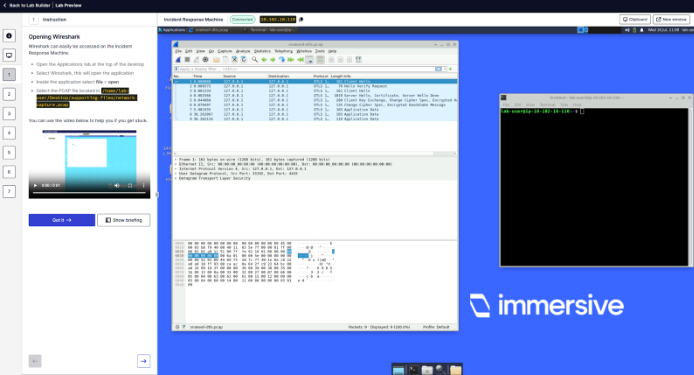Go forward with the green right arrow
694x375 pixels.
(273, 60)
